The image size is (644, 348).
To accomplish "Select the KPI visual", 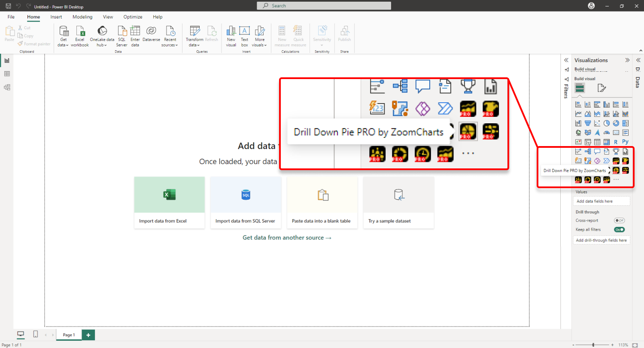I will [x=578, y=142].
